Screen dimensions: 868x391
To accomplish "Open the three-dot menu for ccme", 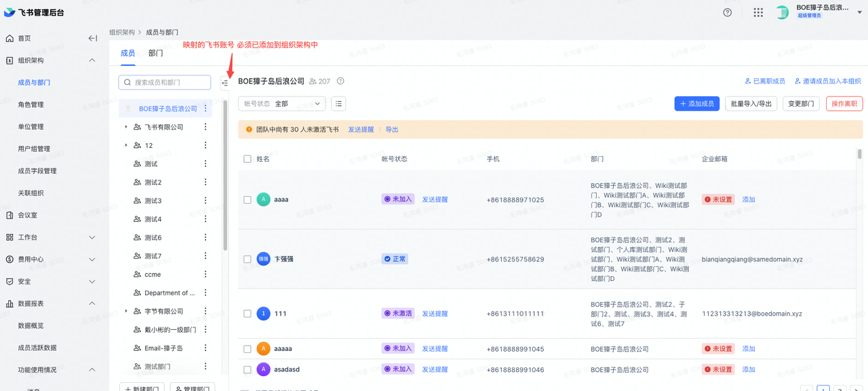I will point(205,274).
